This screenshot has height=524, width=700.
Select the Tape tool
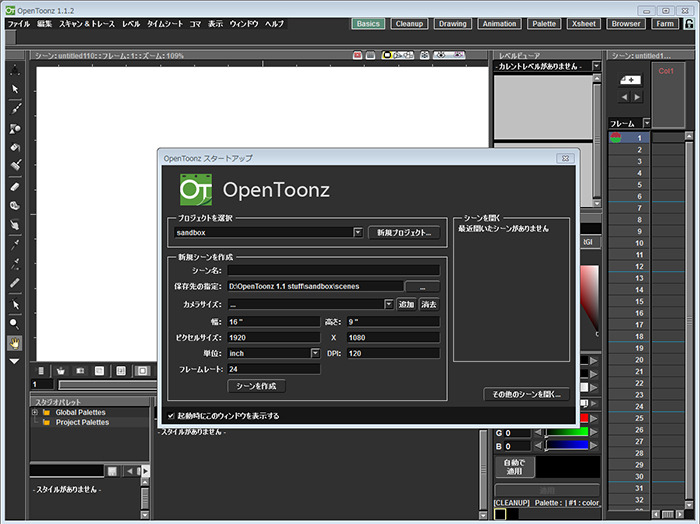coord(15,206)
